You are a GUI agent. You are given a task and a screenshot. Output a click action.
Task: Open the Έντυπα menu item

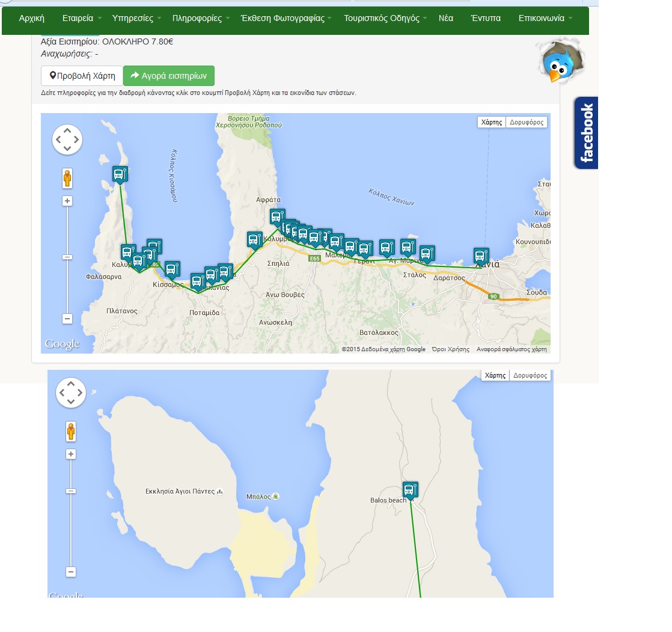click(x=486, y=19)
